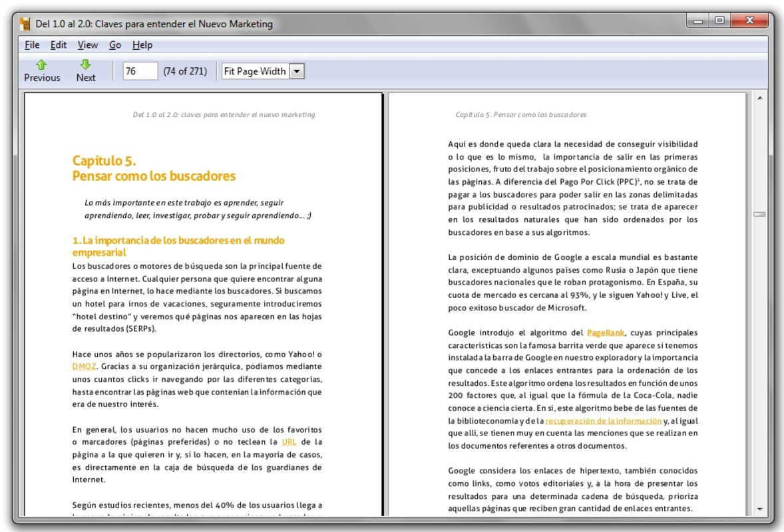The width and height of the screenshot is (784, 532).
Task: Open the Edit menu
Action: pos(59,45)
